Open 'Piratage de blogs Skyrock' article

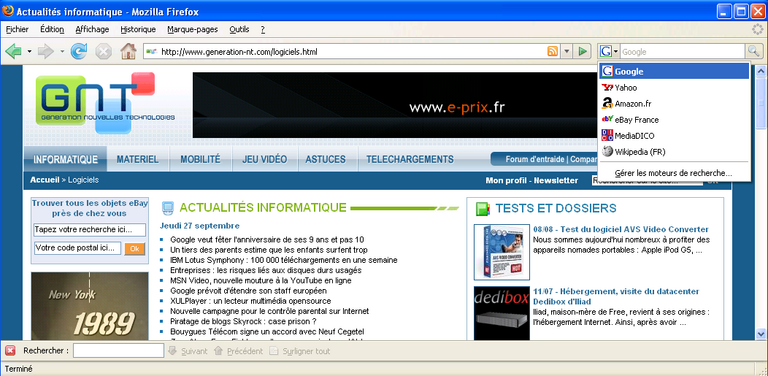pos(243,321)
